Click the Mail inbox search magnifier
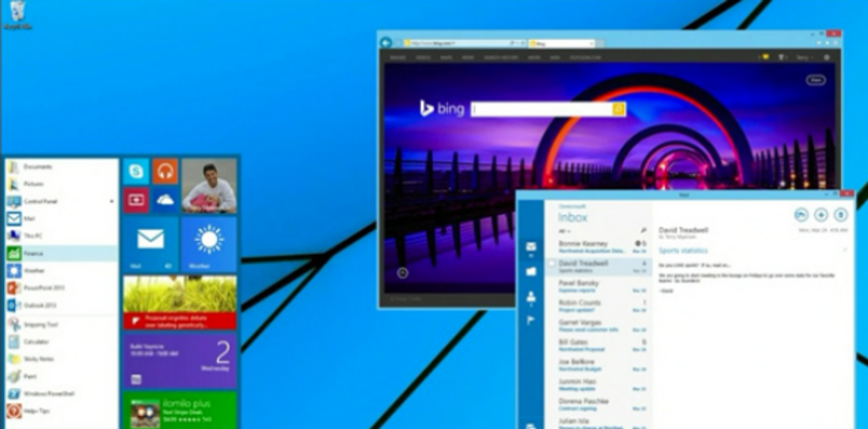 point(644,231)
